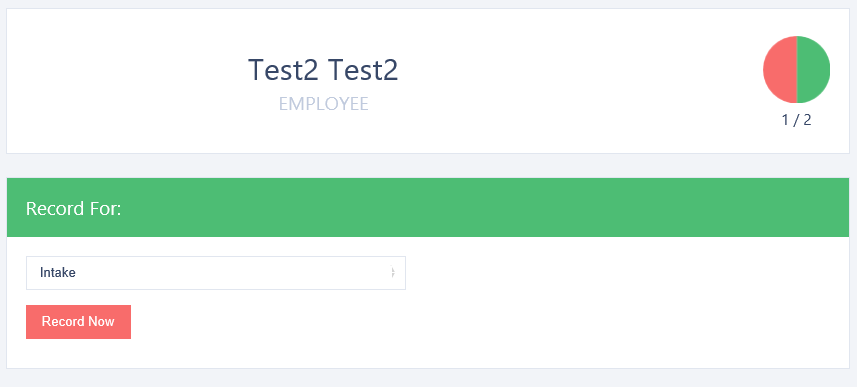Click the small arrow in the Intake select

pos(392,273)
